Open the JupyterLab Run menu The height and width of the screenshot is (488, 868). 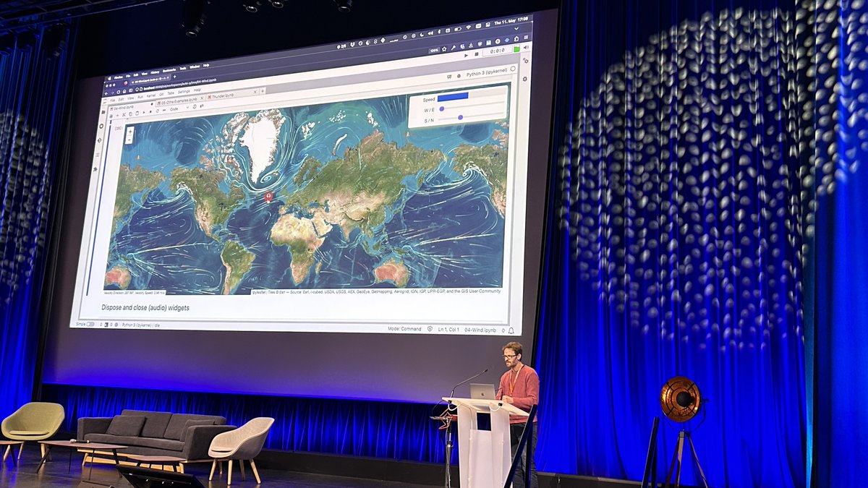coord(140,97)
